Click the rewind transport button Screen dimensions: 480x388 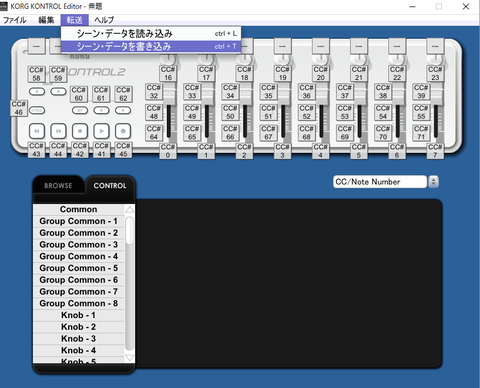click(37, 131)
